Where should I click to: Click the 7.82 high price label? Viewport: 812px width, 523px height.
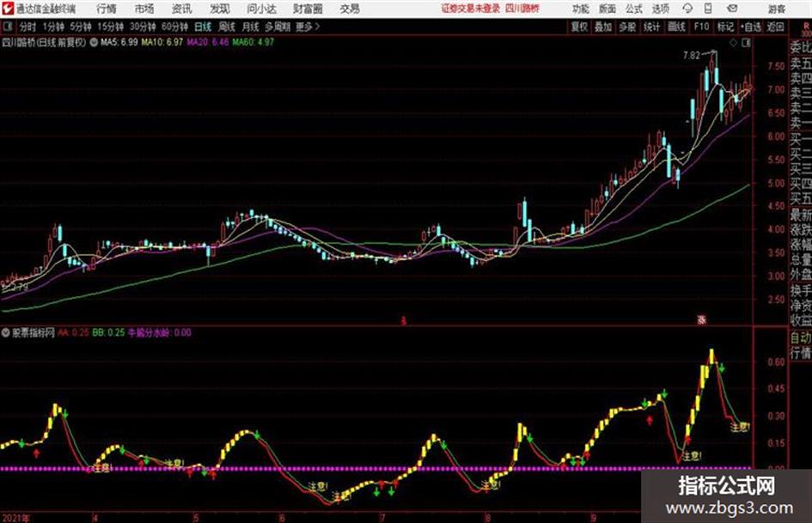692,56
